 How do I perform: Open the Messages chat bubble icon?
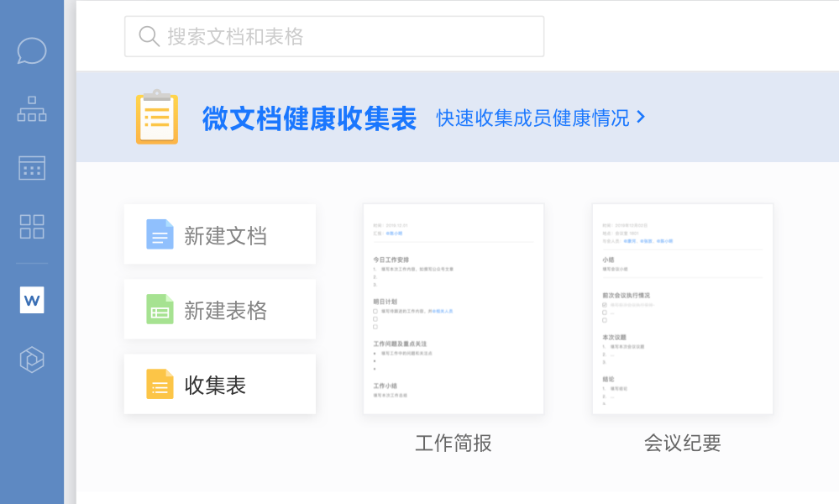(x=32, y=50)
